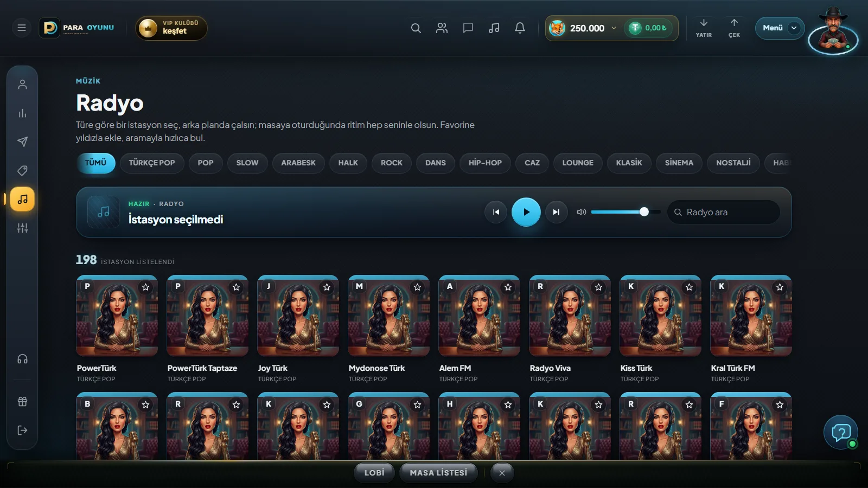Open the PowerTürk station thumbnail
Viewport: 868px width, 488px height.
point(117,316)
